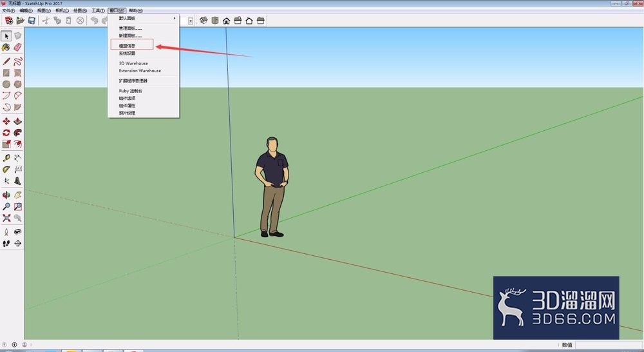This screenshot has width=644, height=352.
Task: Pick the Scale tool
Action: click(6, 144)
